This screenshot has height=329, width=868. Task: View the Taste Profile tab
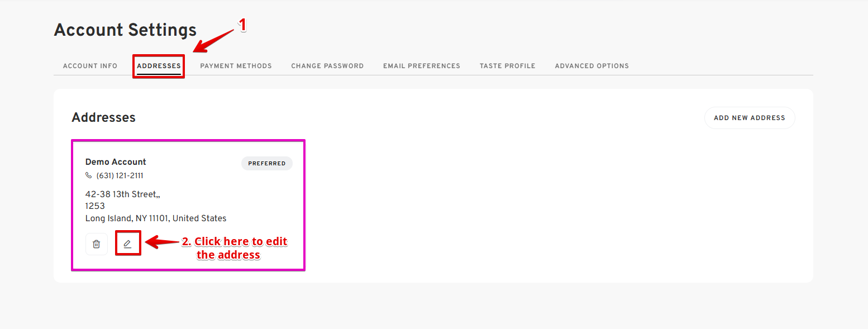pyautogui.click(x=507, y=66)
